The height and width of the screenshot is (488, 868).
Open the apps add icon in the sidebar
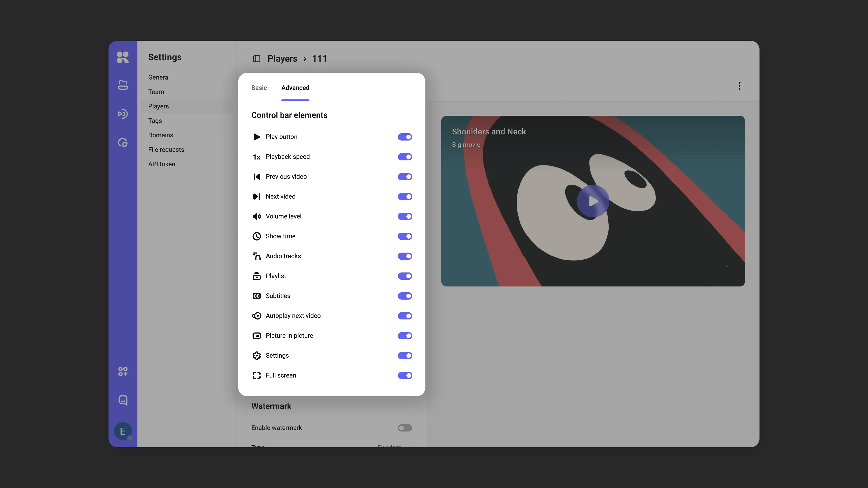[123, 371]
